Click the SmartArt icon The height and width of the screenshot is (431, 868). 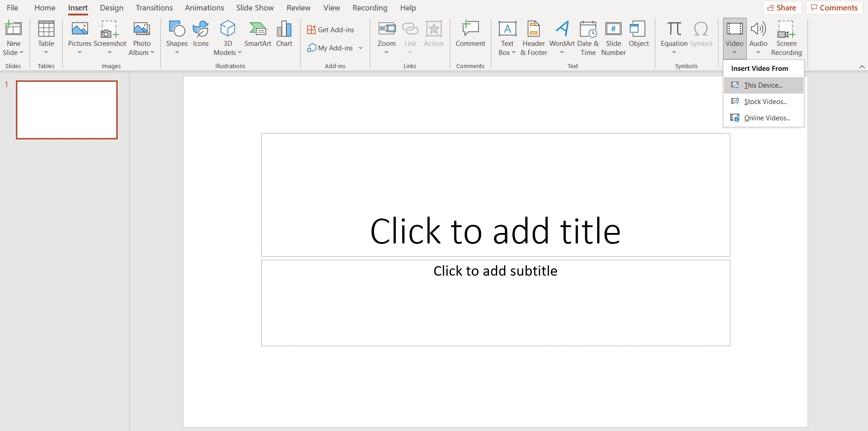(258, 35)
